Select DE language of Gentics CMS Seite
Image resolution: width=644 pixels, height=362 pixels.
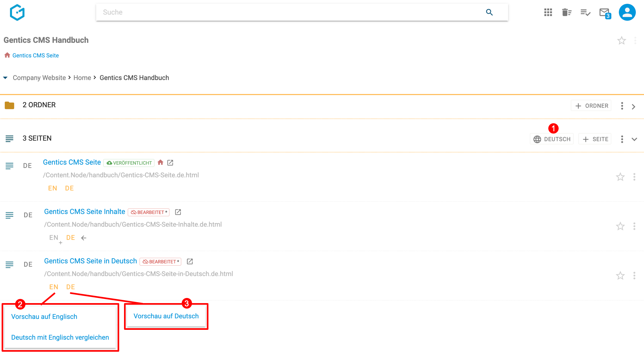point(69,188)
